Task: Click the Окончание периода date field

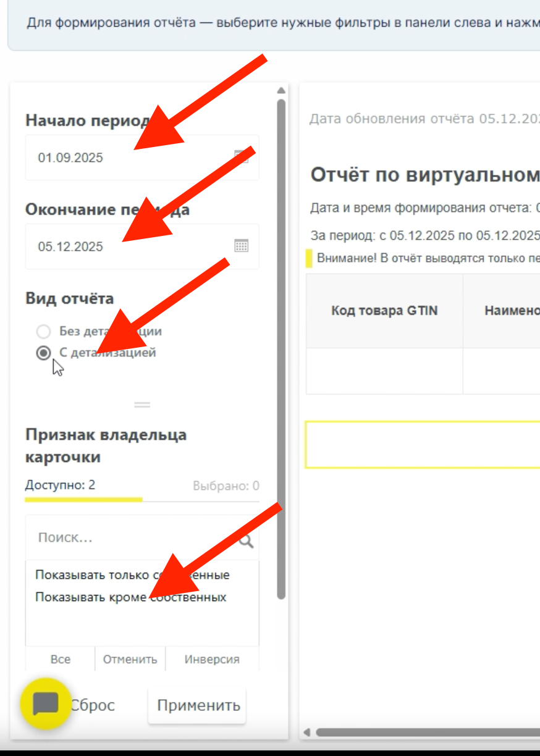Action: click(x=124, y=247)
